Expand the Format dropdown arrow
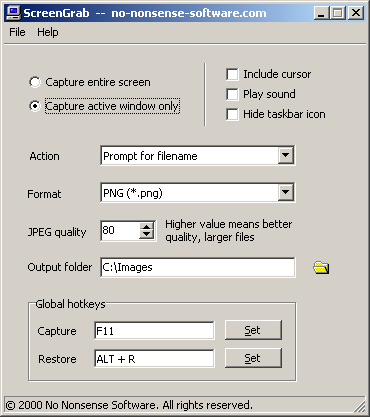Viewport: 370px width, 417px height. point(285,192)
